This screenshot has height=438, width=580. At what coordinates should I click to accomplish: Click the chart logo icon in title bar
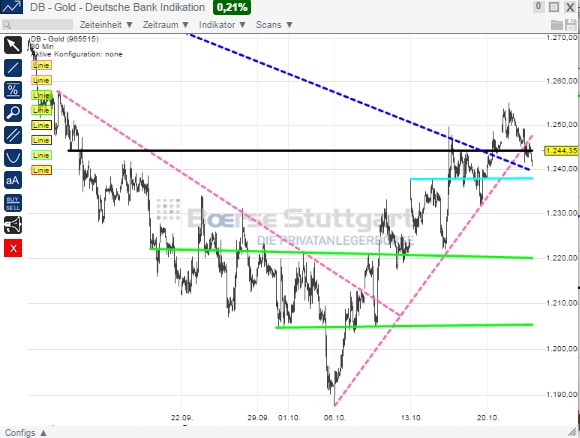tap(11, 7)
